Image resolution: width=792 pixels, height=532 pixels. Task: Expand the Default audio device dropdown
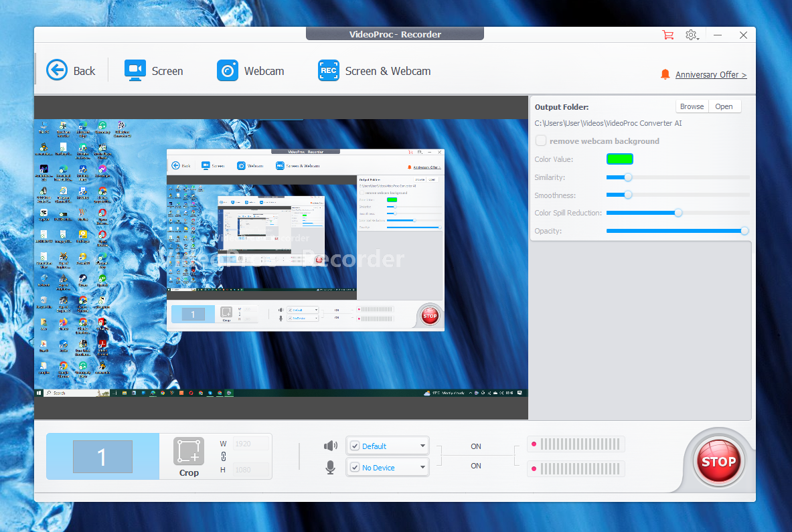422,446
